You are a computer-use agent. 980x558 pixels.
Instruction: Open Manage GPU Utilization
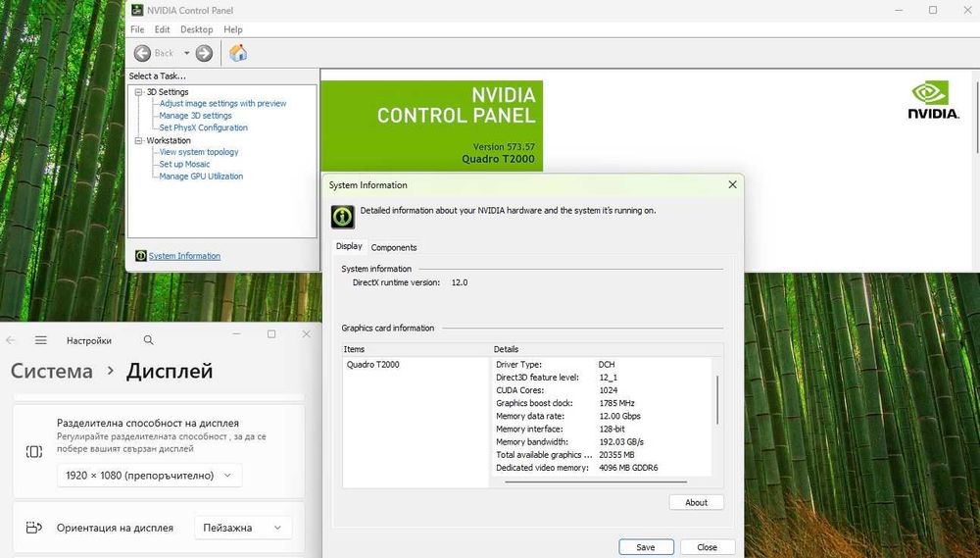201,177
